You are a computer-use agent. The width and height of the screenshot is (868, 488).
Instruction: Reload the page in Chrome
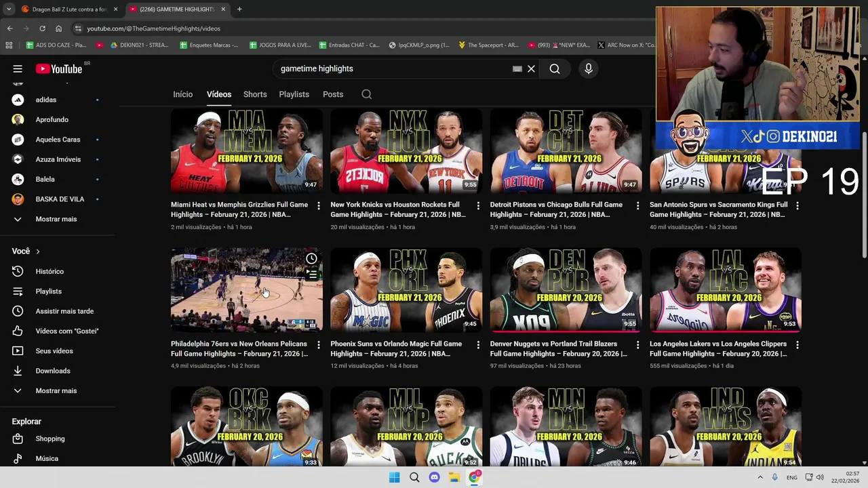42,28
